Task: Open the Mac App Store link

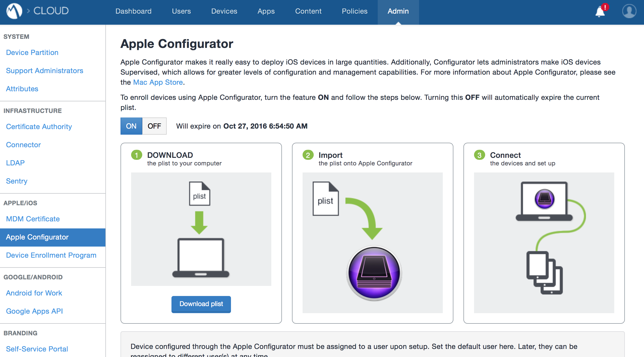Action: [x=158, y=82]
